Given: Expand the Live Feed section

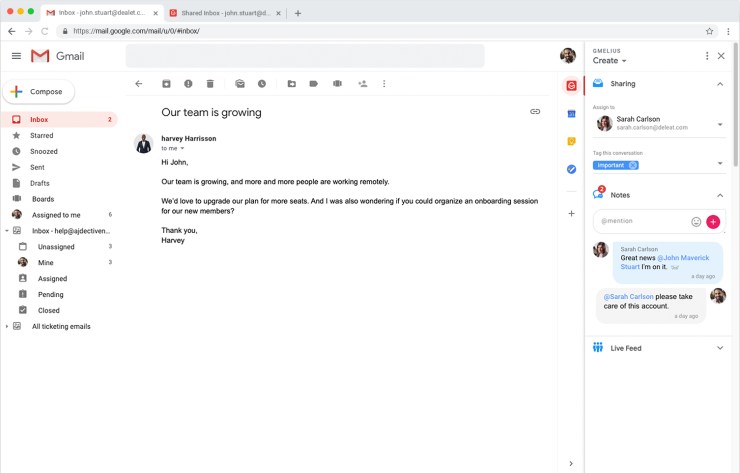Looking at the screenshot, I should (720, 348).
